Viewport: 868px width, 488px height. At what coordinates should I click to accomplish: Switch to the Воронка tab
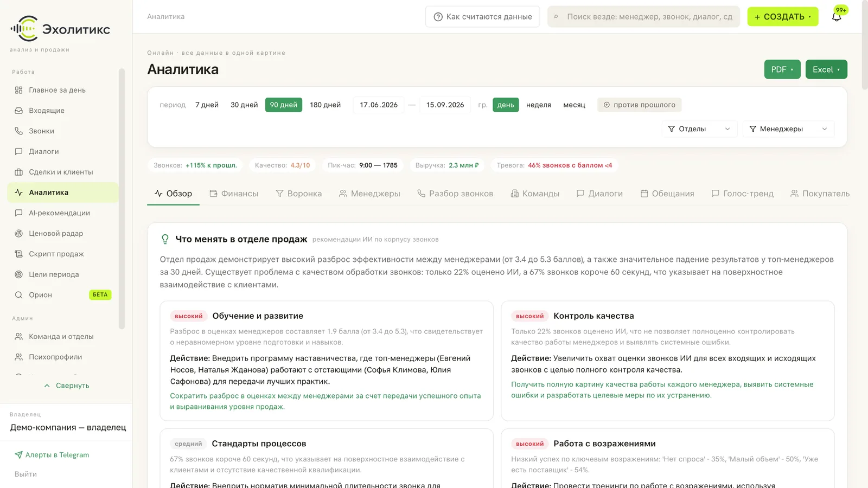click(298, 194)
